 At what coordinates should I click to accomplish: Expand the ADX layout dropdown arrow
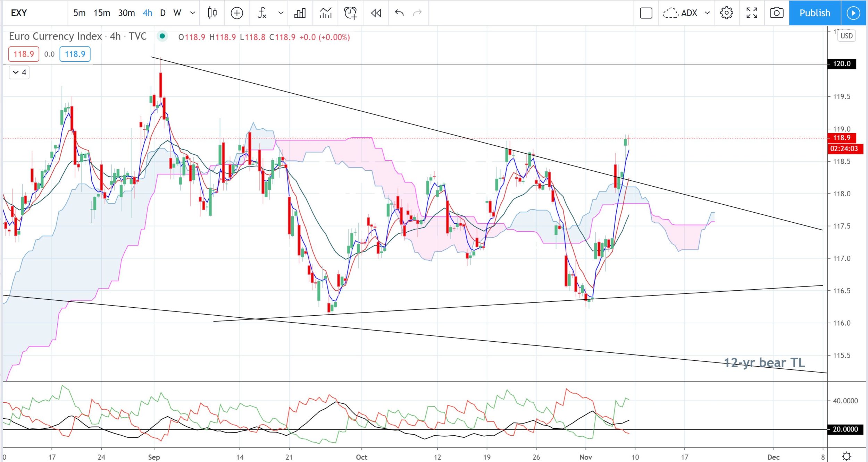[x=707, y=13]
